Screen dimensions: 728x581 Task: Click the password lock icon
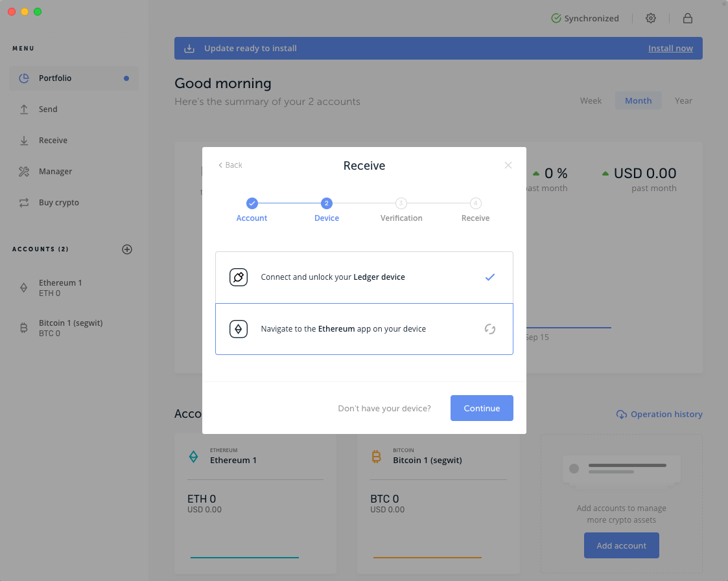pos(688,18)
